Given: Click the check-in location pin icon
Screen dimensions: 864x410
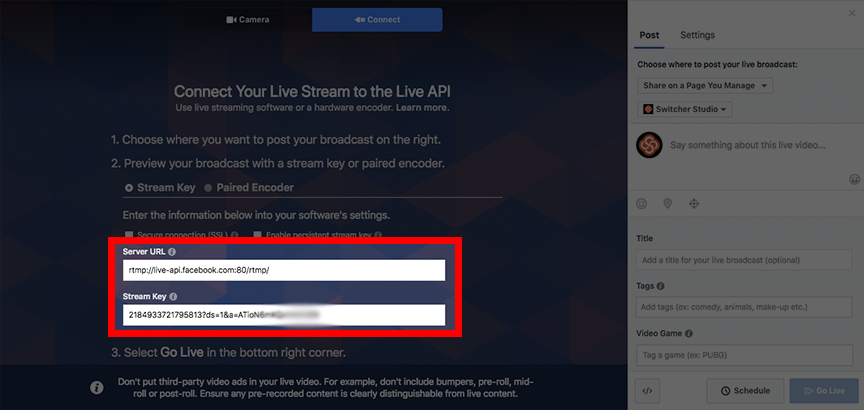Looking at the screenshot, I should (x=668, y=204).
